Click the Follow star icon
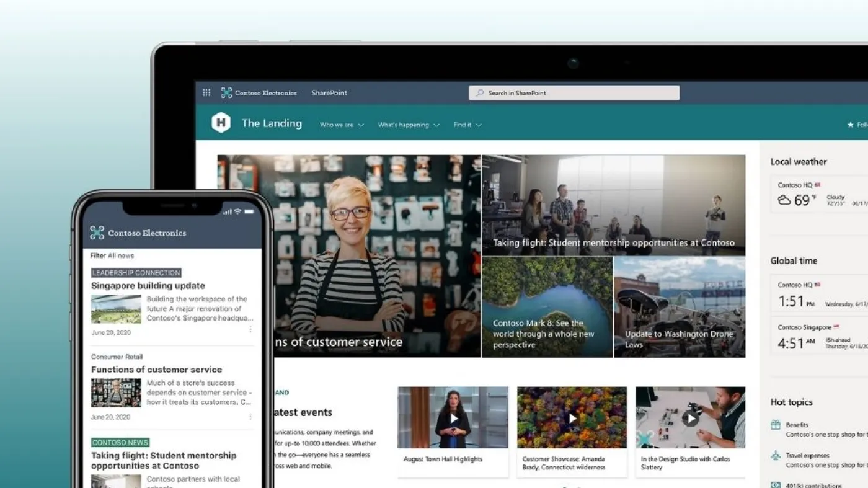Image resolution: width=868 pixels, height=488 pixels. [x=851, y=125]
